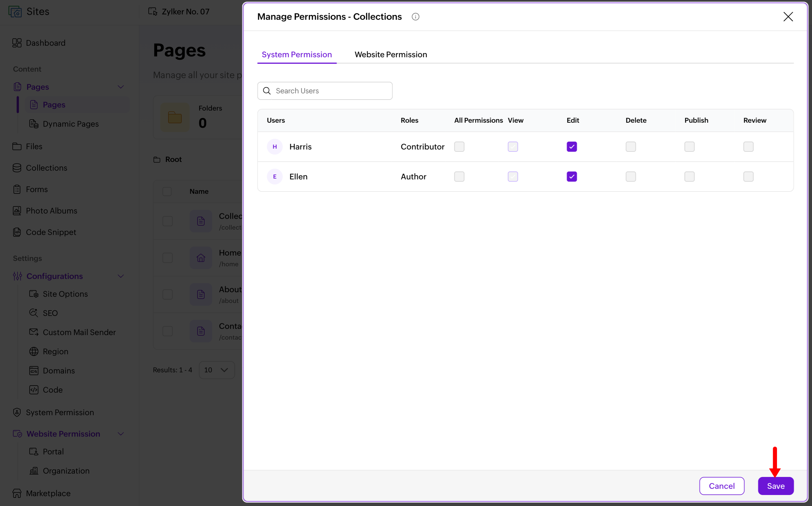This screenshot has width=812, height=506.
Task: Open Forms in the sidebar
Action: (30, 189)
